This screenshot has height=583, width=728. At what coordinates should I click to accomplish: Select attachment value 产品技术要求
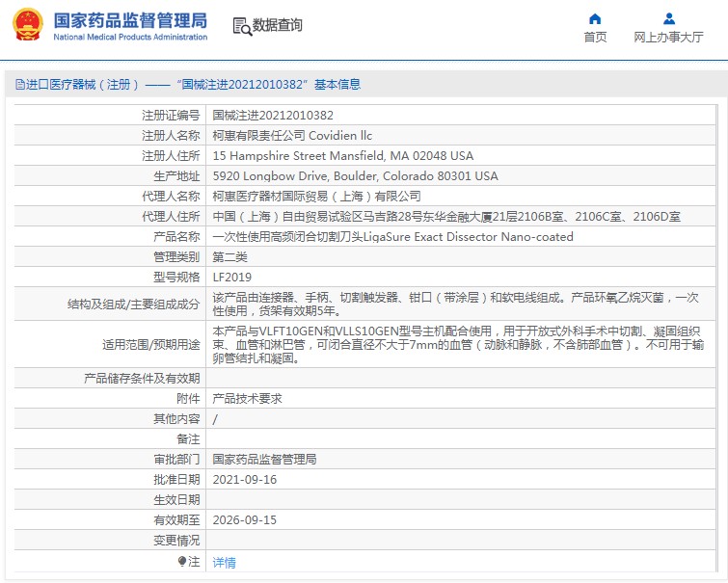[x=247, y=399]
